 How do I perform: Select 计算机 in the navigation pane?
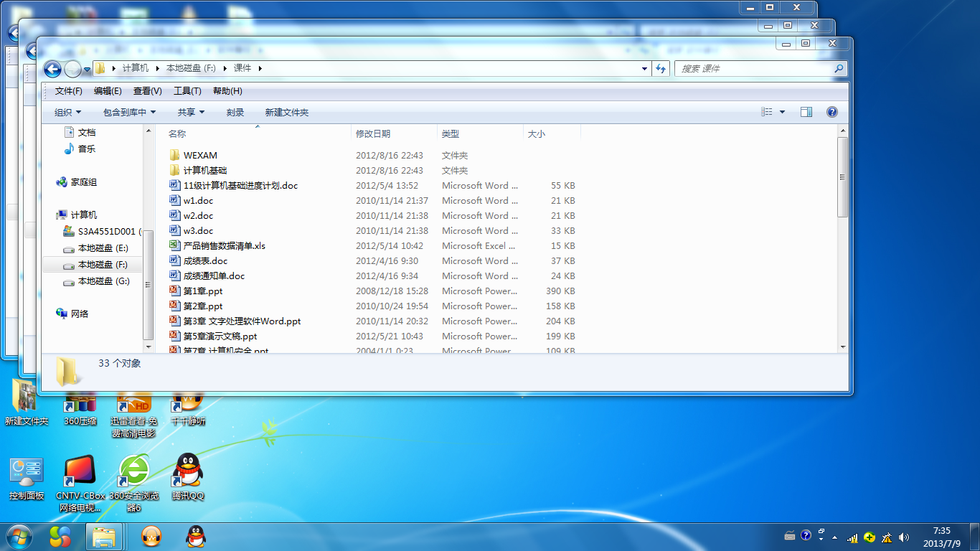(x=77, y=215)
